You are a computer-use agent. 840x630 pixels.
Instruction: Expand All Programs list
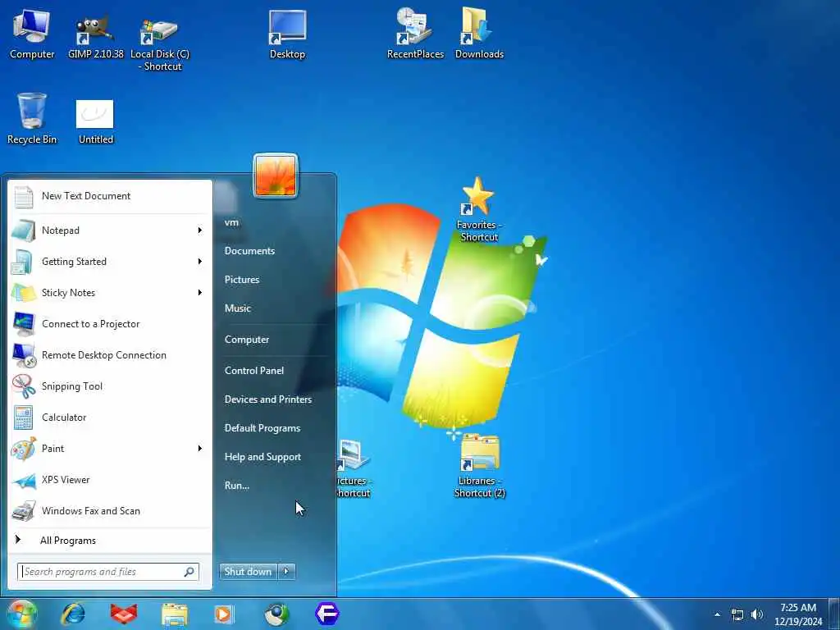[x=111, y=541]
